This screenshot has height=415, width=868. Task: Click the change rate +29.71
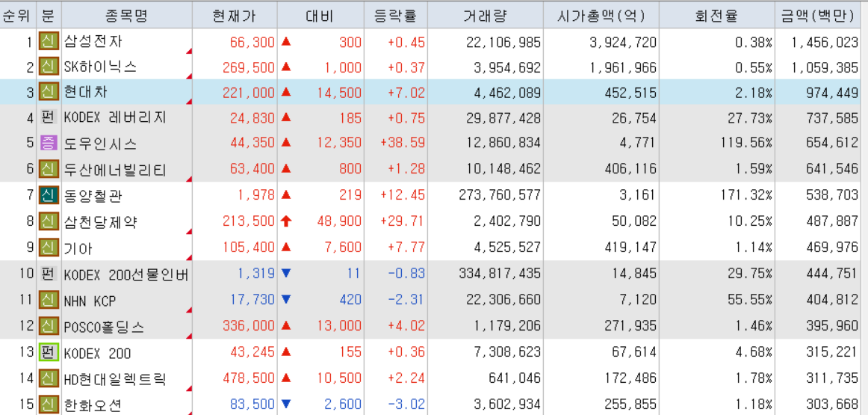pos(403,221)
